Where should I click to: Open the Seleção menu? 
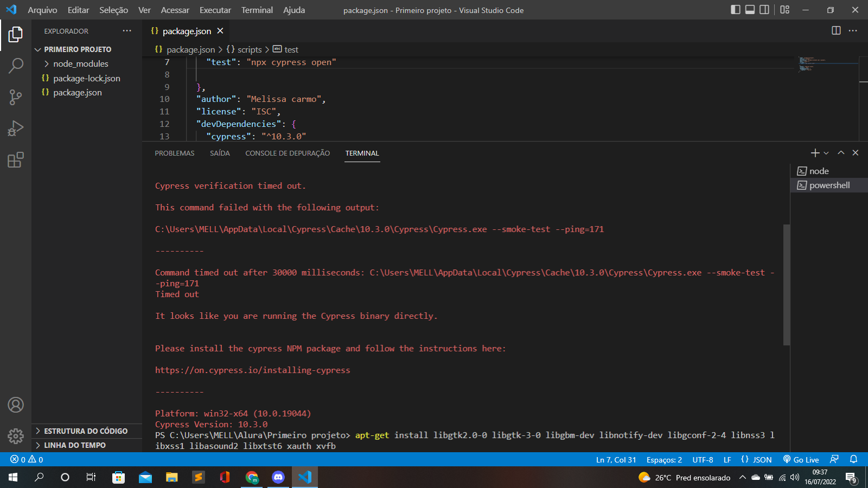coord(113,10)
